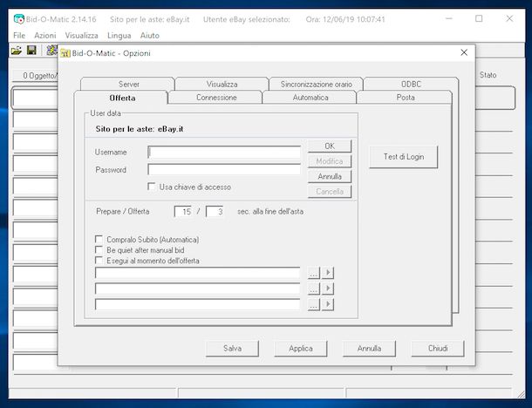Open the Lingua menu

[119, 35]
